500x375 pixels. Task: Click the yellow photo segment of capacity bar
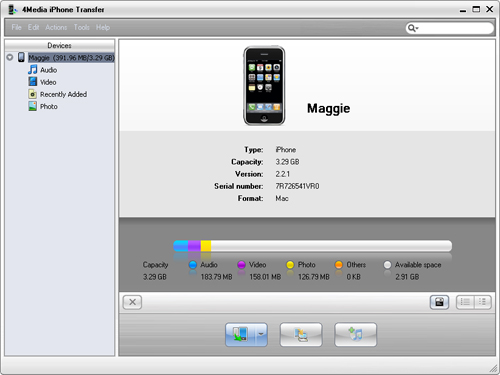[206, 246]
